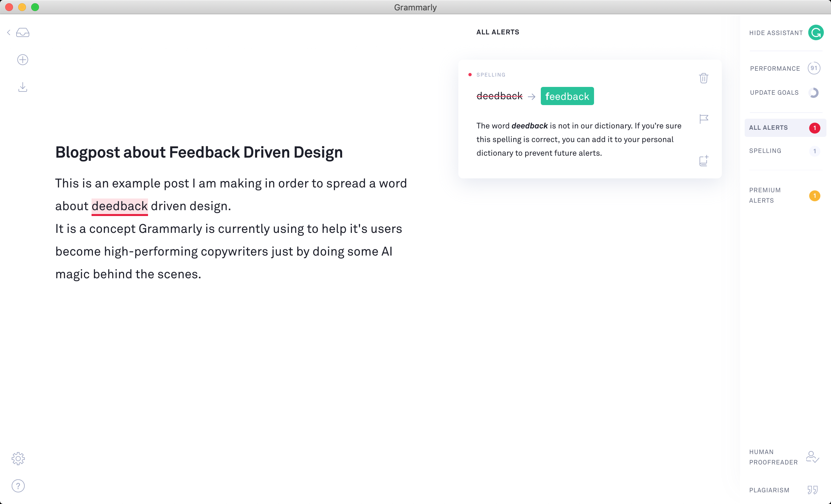Click the Grammarly window title
Image resolution: width=831 pixels, height=504 pixels.
415,7
